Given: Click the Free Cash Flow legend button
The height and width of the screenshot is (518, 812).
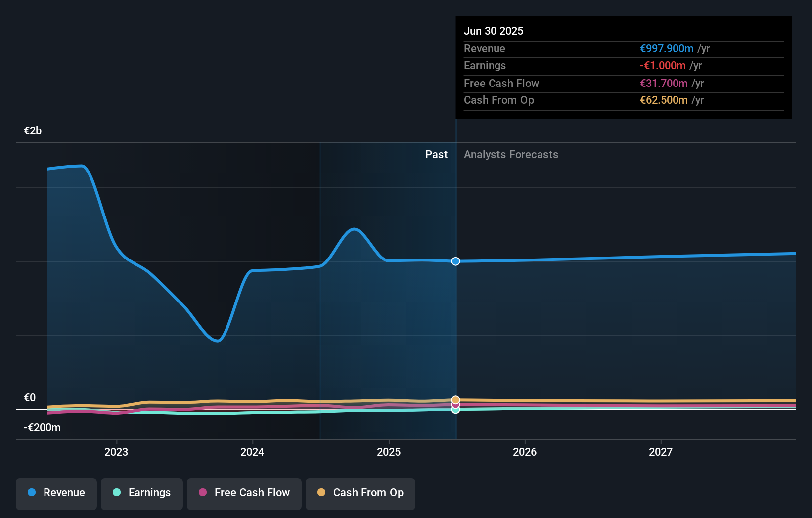Looking at the screenshot, I should (244, 494).
